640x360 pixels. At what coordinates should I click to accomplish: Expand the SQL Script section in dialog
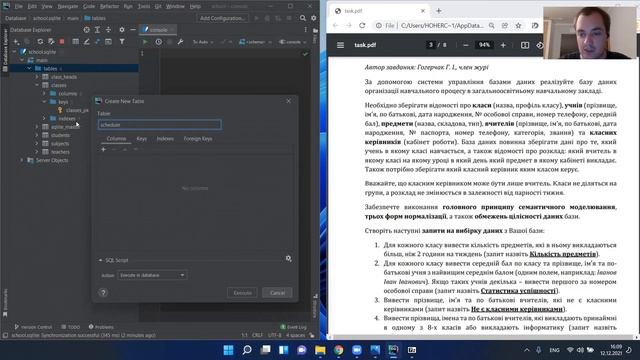pyautogui.click(x=100, y=260)
